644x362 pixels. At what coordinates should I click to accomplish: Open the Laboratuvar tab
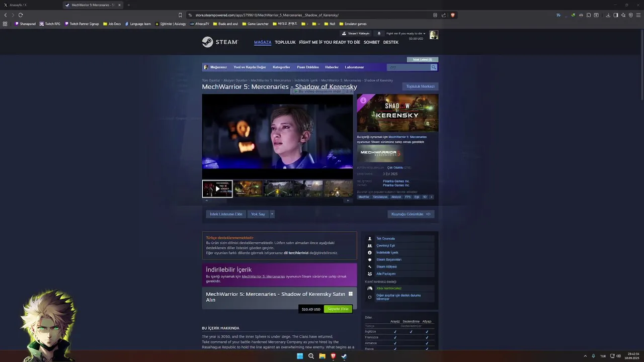354,67
